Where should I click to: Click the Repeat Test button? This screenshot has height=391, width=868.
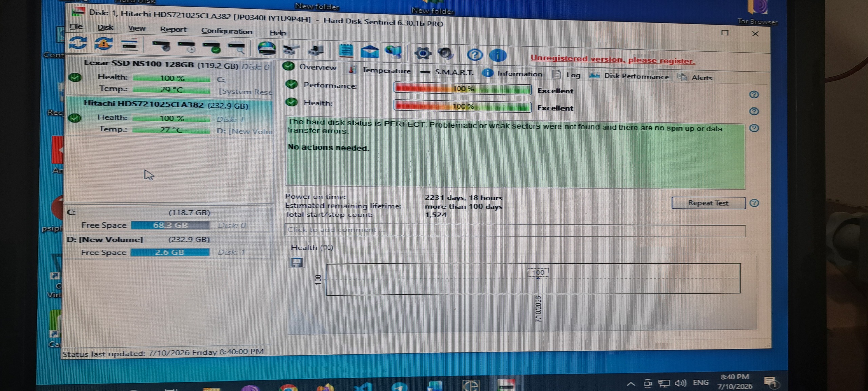[708, 203]
